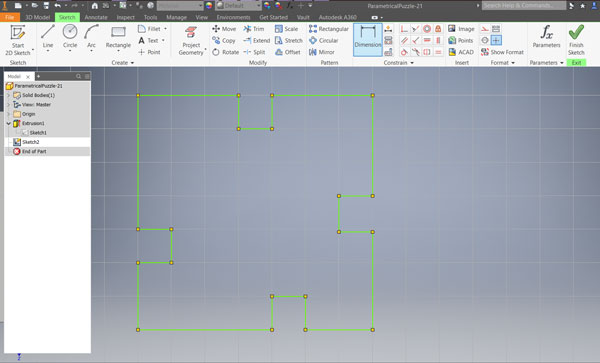Choose the Move modify tool
The image size is (600, 363).
pos(224,29)
